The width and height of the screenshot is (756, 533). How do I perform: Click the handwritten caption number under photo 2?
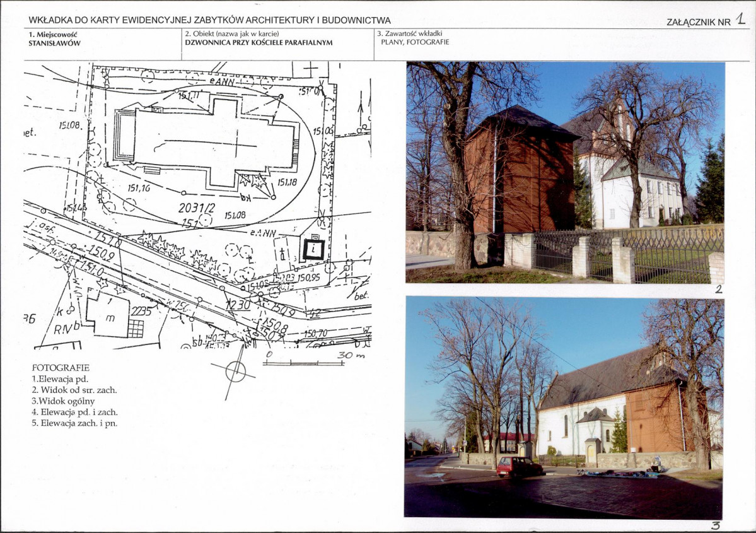tap(719, 290)
